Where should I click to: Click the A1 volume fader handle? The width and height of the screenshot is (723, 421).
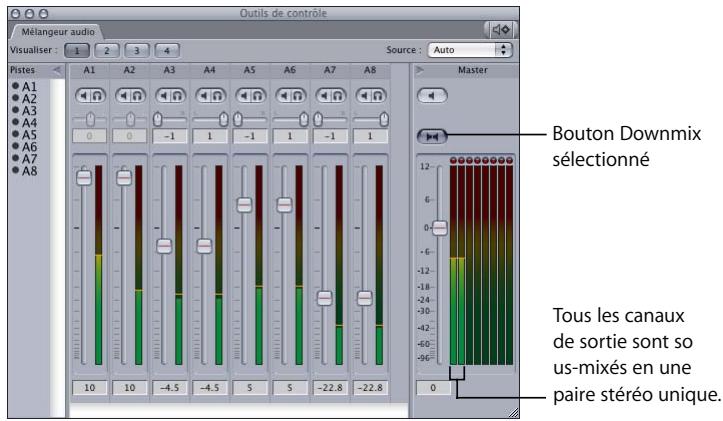tap(84, 178)
